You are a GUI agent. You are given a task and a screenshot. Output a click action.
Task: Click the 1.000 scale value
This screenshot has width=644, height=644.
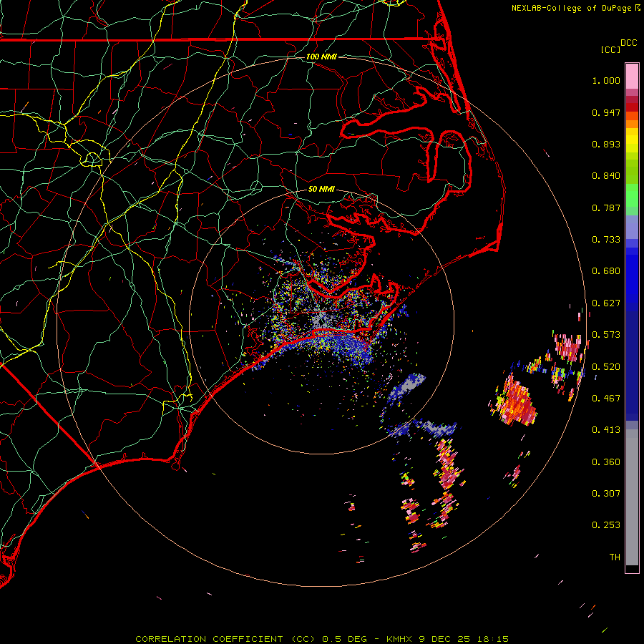click(x=606, y=80)
